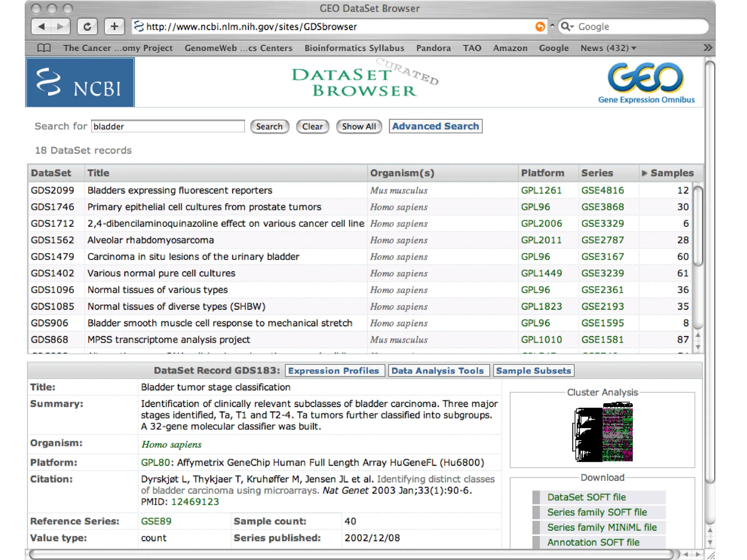Viewport: 747px width, 560px height.
Task: Click the Search for text field
Action: 167,127
